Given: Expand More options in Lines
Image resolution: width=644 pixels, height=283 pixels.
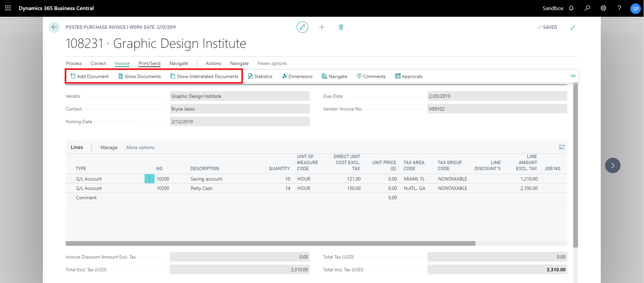Looking at the screenshot, I should tap(140, 147).
